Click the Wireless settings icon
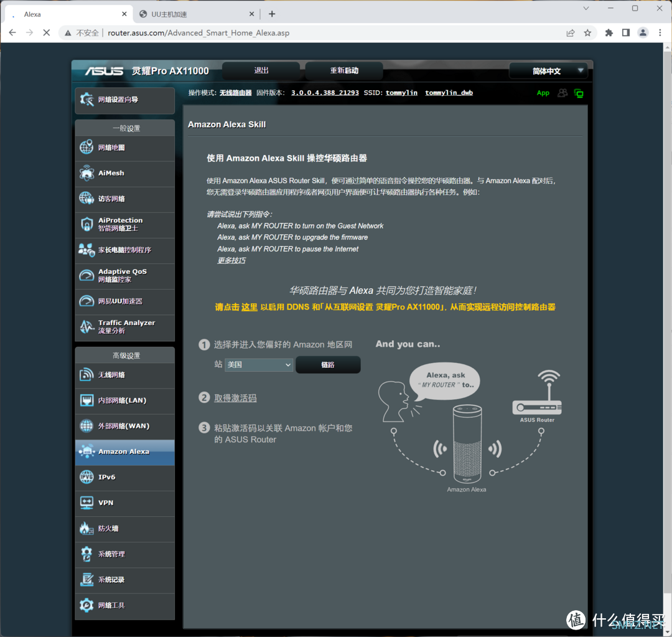The width and height of the screenshot is (672, 637). tap(86, 374)
